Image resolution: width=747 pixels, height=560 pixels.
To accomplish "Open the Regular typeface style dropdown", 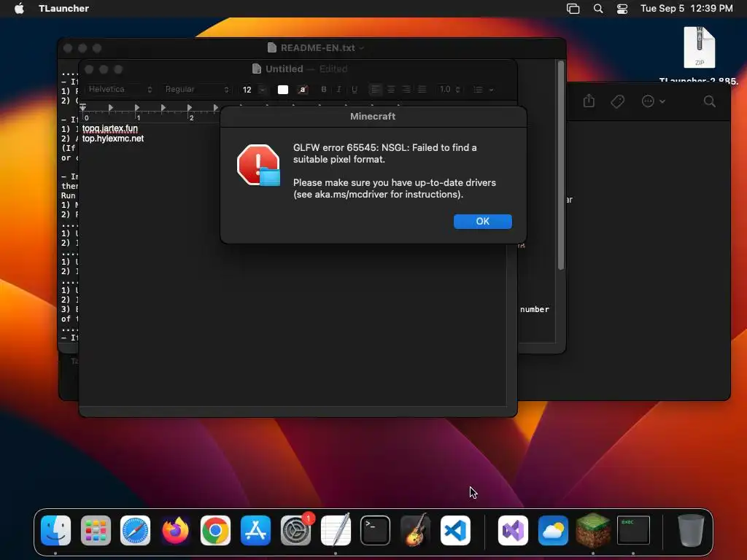I will [197, 90].
